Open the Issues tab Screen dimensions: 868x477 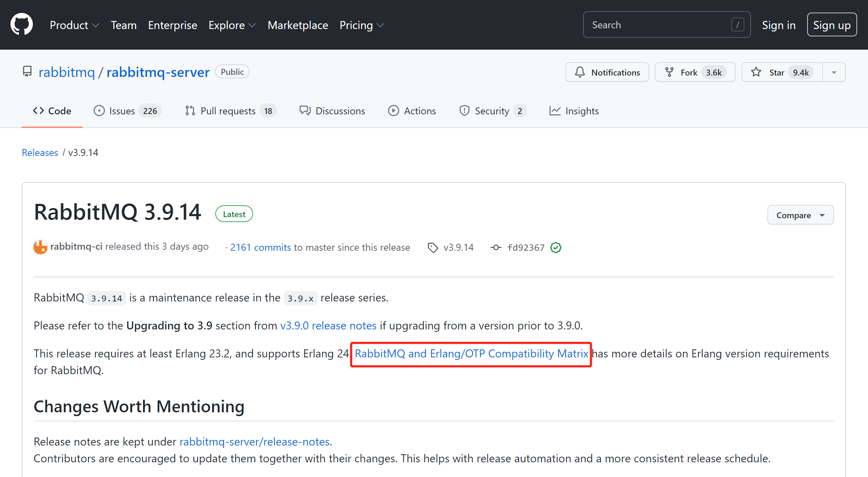[x=128, y=111]
